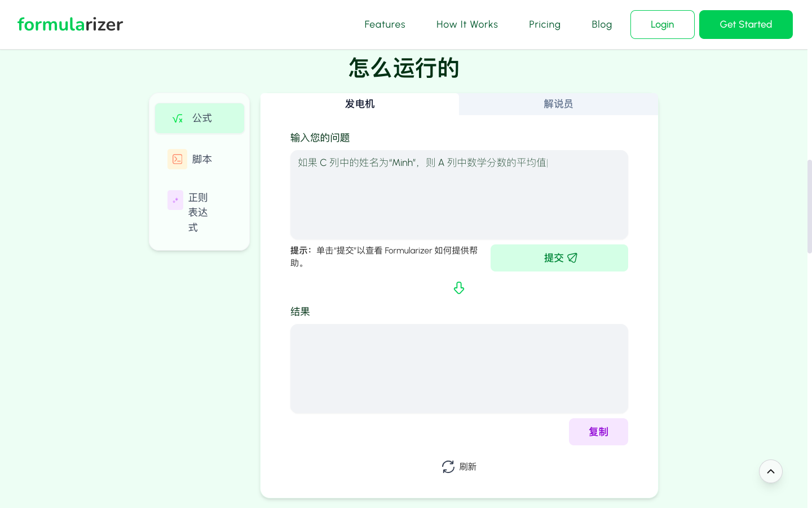Copy the result using 复制 button
This screenshot has width=812, height=508.
pyautogui.click(x=598, y=431)
